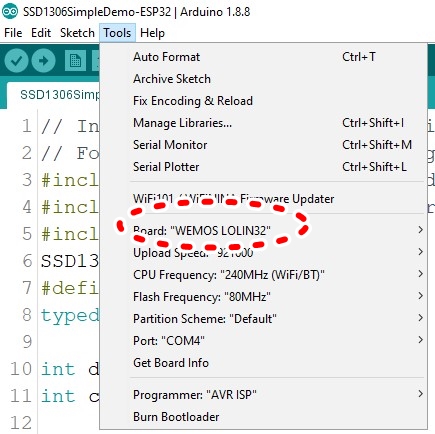
Task: Click the Verify checkmark toolbar icon
Action: coord(16,61)
